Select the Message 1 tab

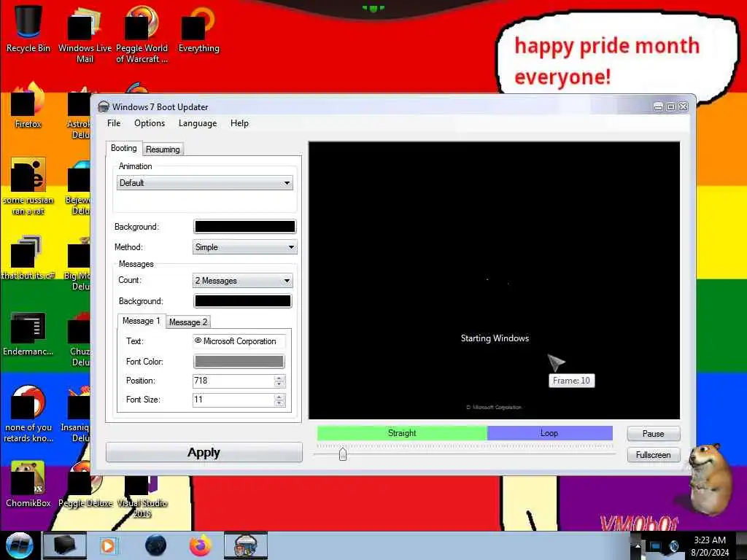point(141,321)
